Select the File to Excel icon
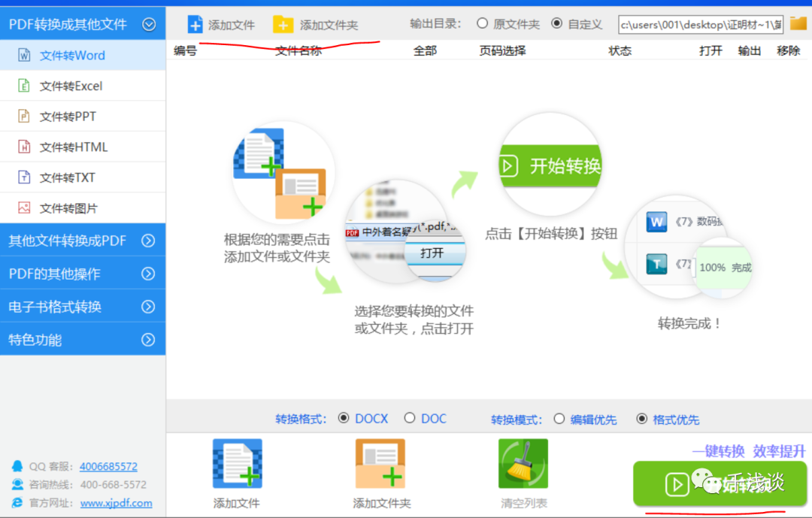 coord(24,86)
